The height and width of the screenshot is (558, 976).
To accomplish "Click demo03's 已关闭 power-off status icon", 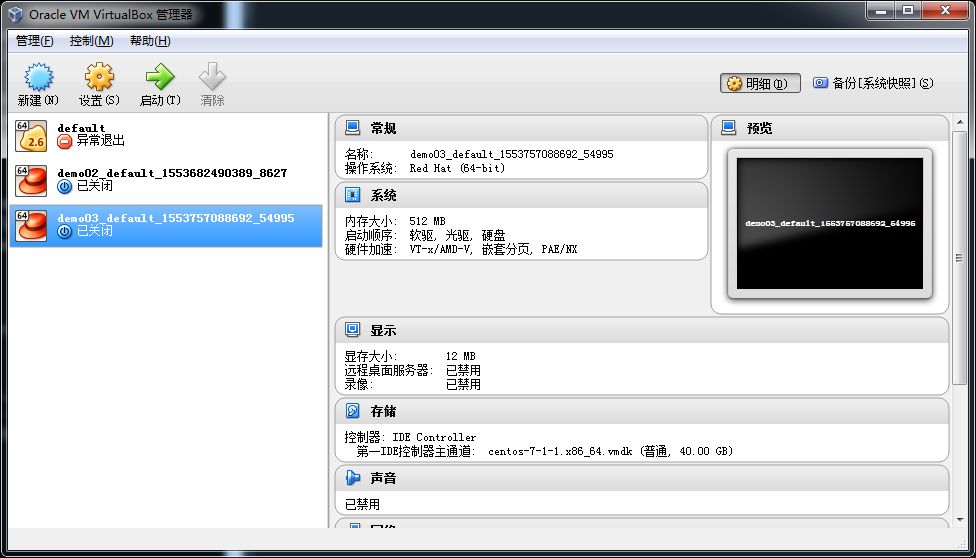I will tap(65, 232).
